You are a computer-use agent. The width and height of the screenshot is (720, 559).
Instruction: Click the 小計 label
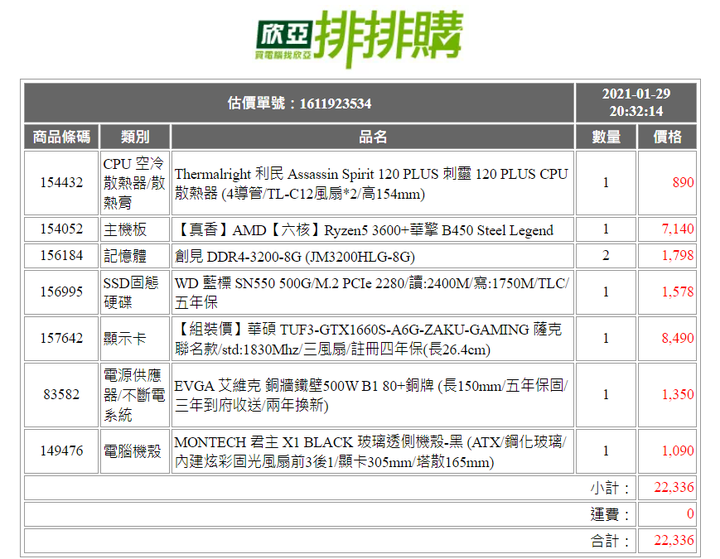pyautogui.click(x=610, y=487)
